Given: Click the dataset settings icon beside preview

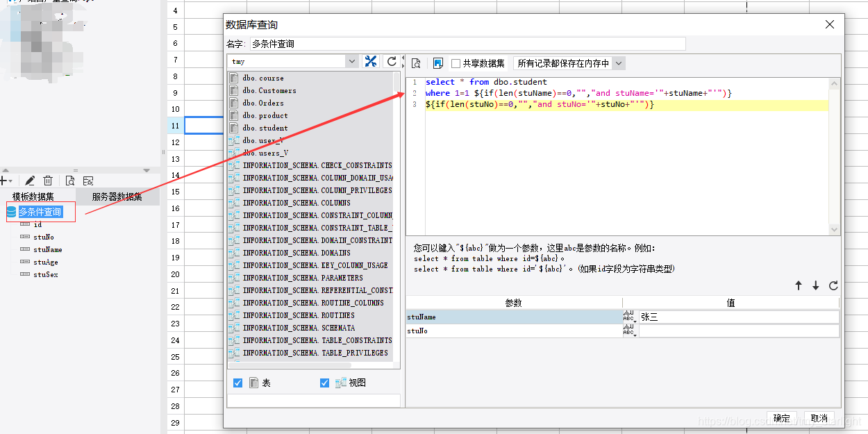Looking at the screenshot, I should [88, 181].
